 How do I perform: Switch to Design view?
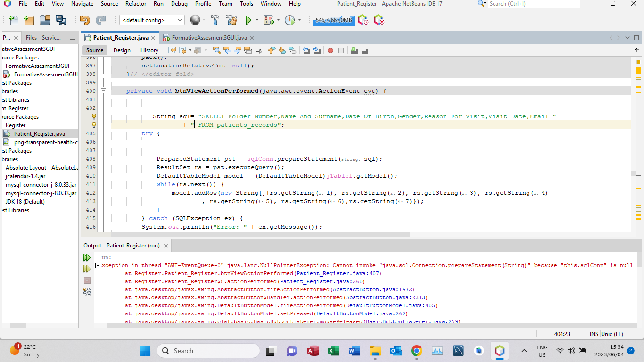coord(122,50)
